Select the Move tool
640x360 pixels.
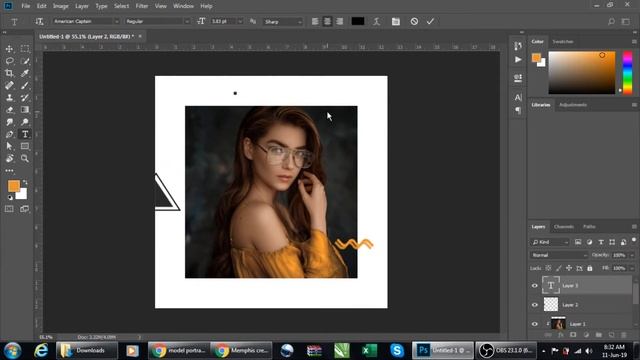(x=9, y=49)
